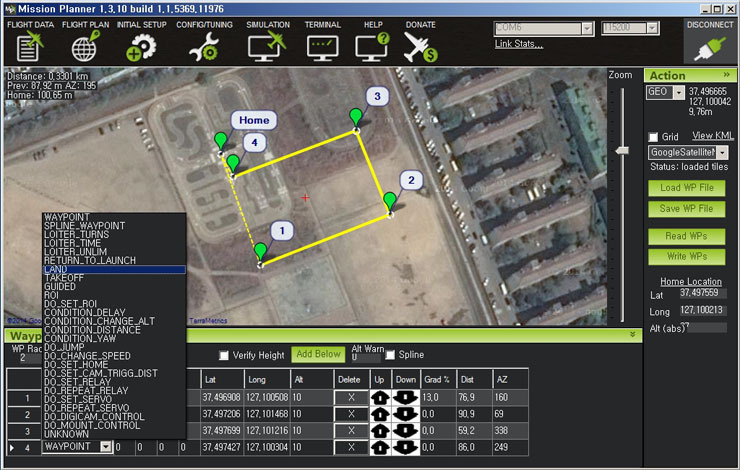Screen dimensions: 740x470
Task: Click the Add Below button
Action: coord(319,354)
